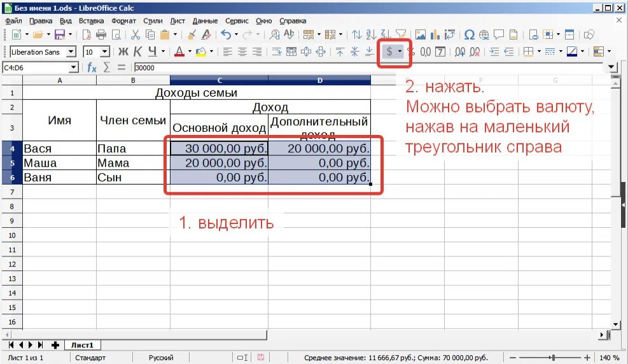Open the Вставка menu
Viewport: 628px width, 364px height.
click(x=92, y=21)
